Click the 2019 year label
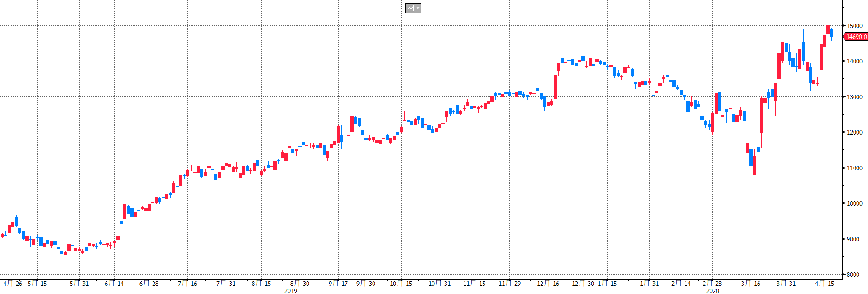Screen dimensions: 868x294 click(x=291, y=291)
